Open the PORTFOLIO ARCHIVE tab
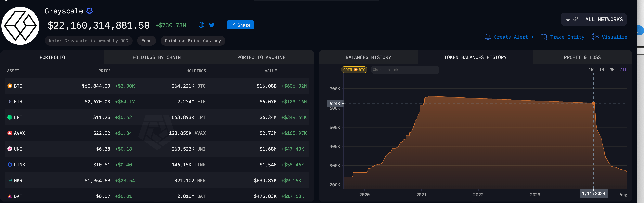 261,57
